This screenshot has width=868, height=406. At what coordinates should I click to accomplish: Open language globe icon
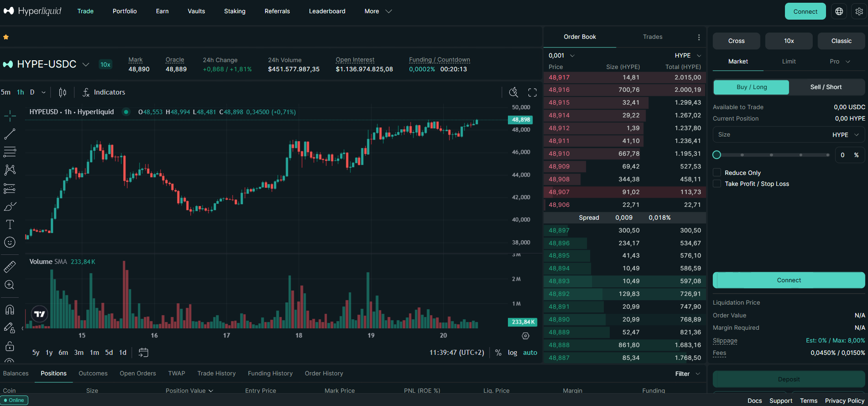pos(839,11)
